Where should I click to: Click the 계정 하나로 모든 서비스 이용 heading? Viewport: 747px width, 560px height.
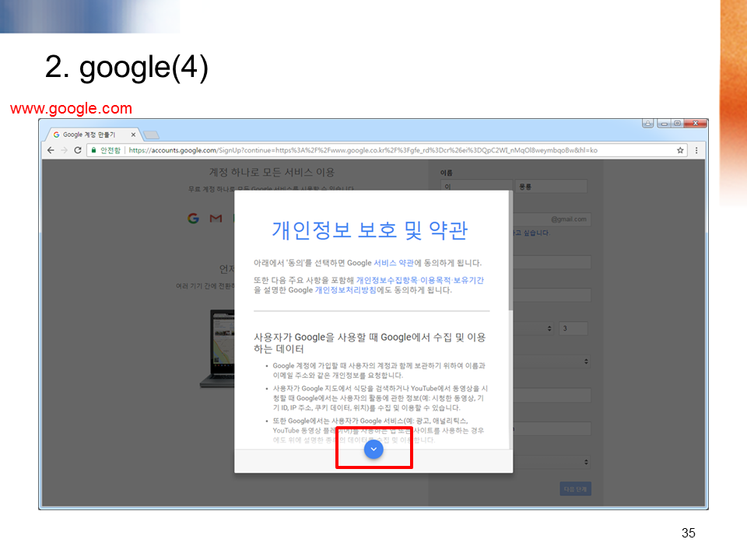tap(272, 173)
